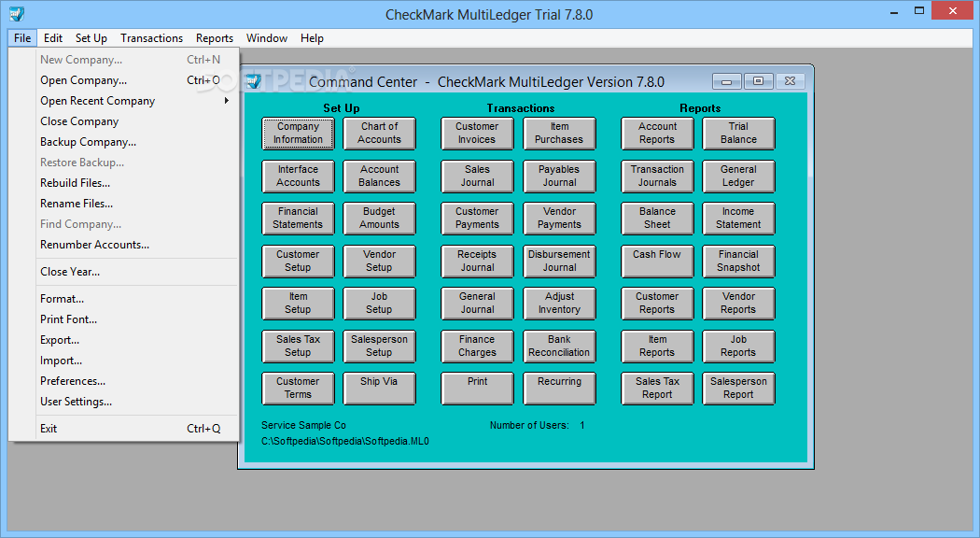Open the Set Up menu
This screenshot has height=538, width=980.
point(91,38)
